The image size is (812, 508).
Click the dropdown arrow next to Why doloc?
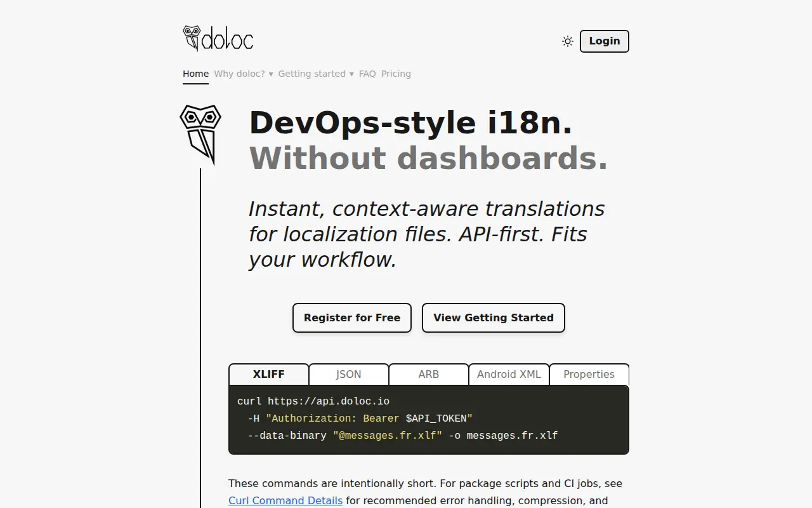pyautogui.click(x=271, y=74)
